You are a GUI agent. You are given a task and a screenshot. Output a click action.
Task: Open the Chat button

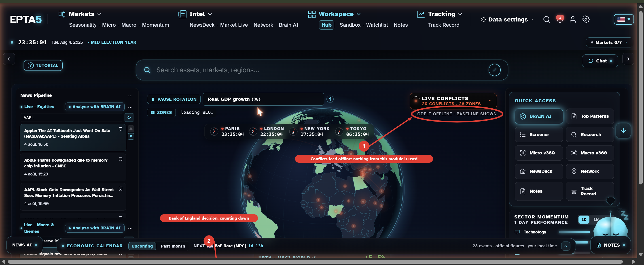[600, 61]
